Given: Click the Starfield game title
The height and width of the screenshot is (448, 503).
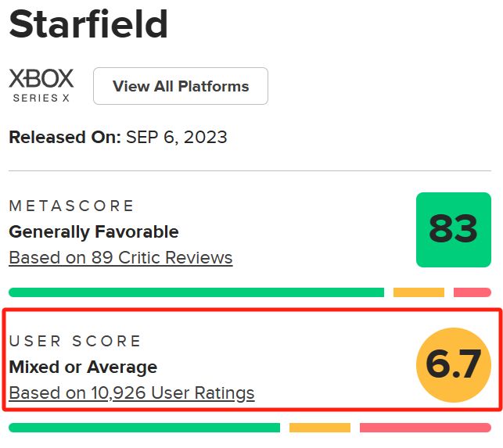Looking at the screenshot, I should [88, 24].
